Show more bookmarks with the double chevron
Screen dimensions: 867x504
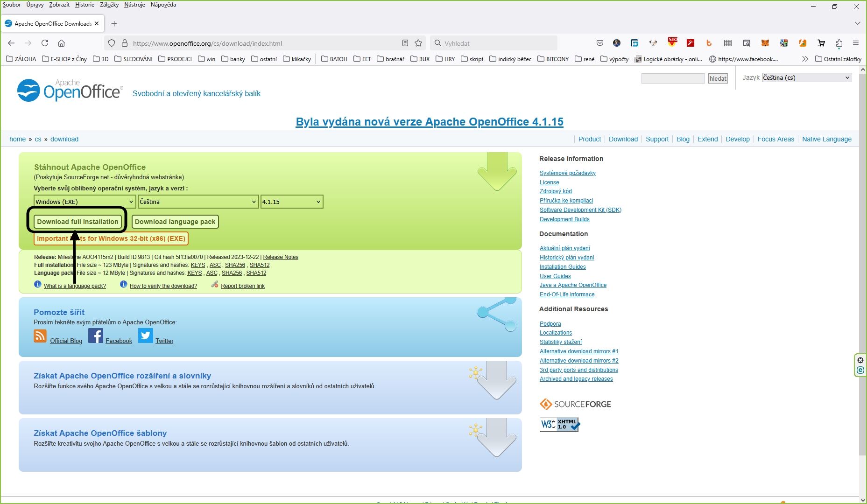(x=805, y=59)
